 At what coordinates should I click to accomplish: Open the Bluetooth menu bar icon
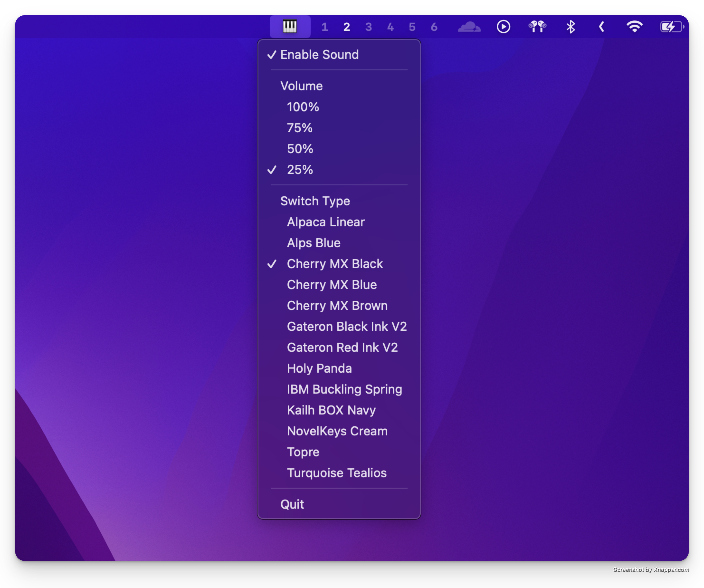coord(571,26)
